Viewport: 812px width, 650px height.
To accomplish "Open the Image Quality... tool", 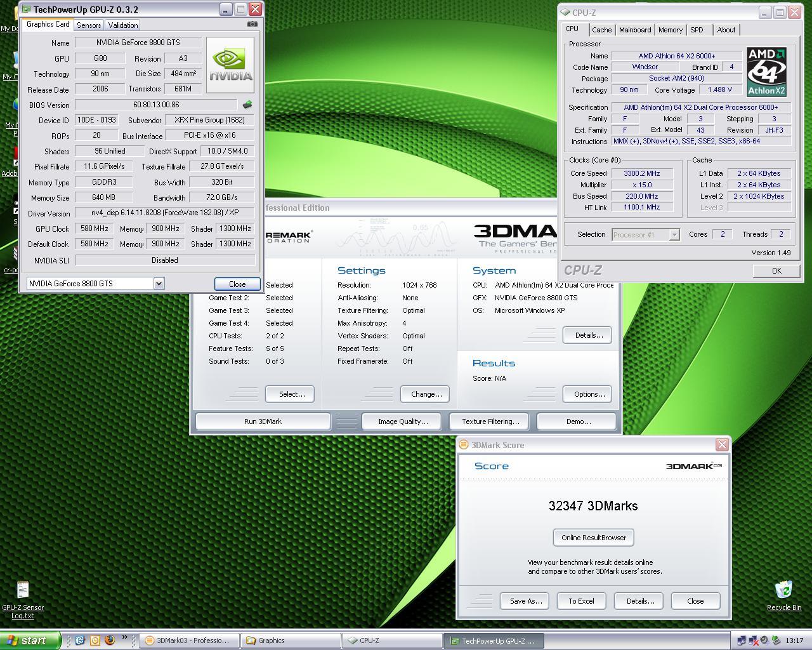I will point(402,421).
